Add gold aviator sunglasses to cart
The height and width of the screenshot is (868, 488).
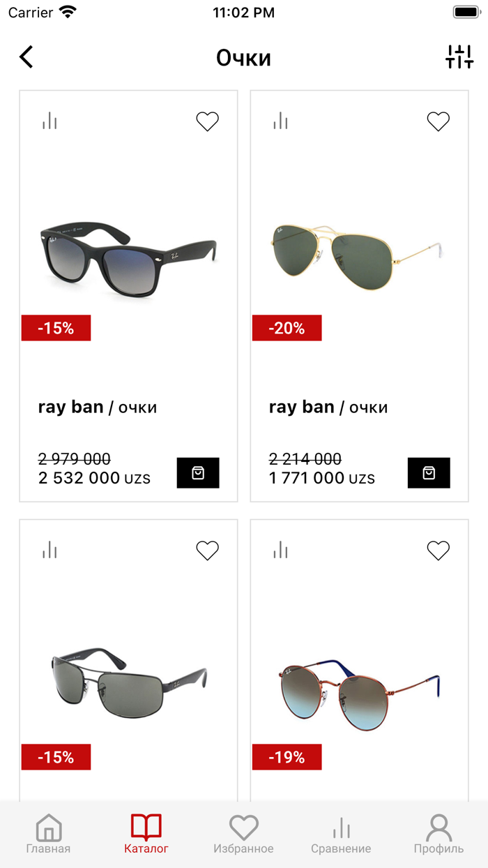(429, 473)
